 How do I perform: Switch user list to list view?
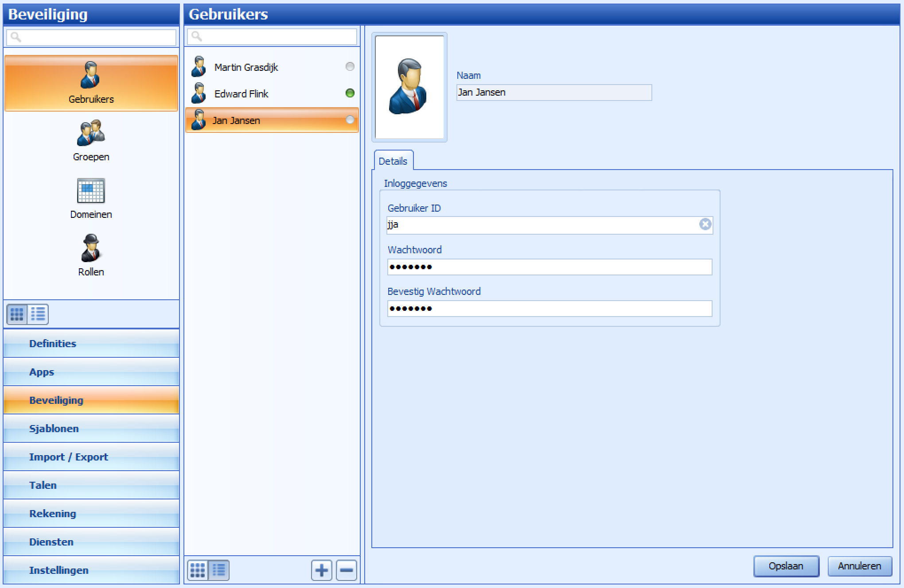(x=219, y=570)
